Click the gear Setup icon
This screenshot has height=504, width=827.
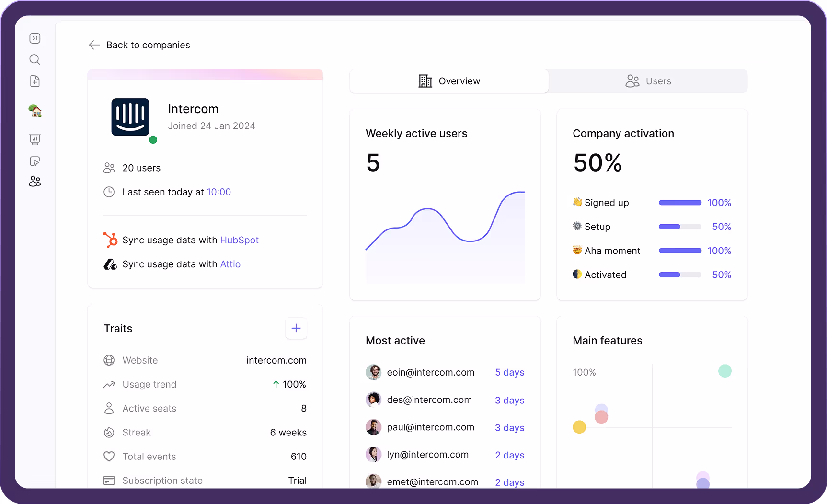pos(577,226)
